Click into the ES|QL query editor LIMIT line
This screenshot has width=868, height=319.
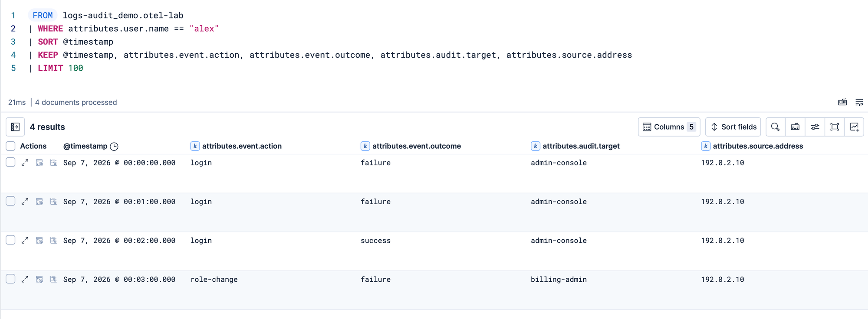(60, 68)
